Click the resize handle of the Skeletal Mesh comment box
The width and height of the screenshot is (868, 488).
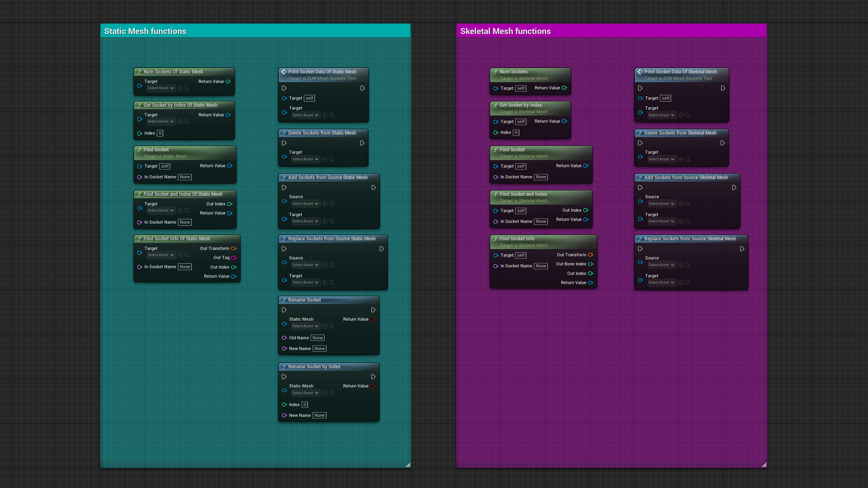pos(764,465)
